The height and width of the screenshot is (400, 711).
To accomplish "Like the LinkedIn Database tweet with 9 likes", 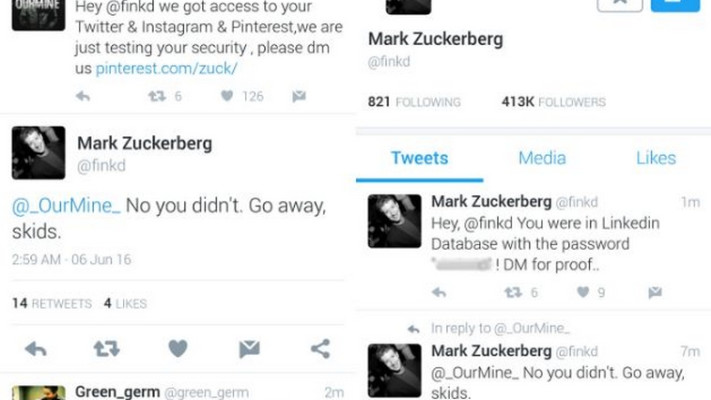I will [583, 292].
